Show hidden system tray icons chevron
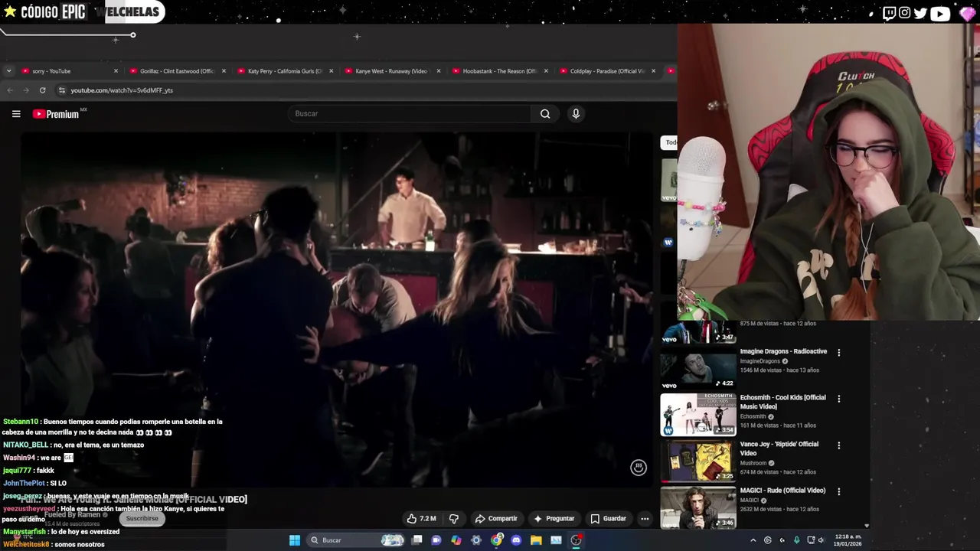Viewport: 980px width, 551px height. coord(753,540)
